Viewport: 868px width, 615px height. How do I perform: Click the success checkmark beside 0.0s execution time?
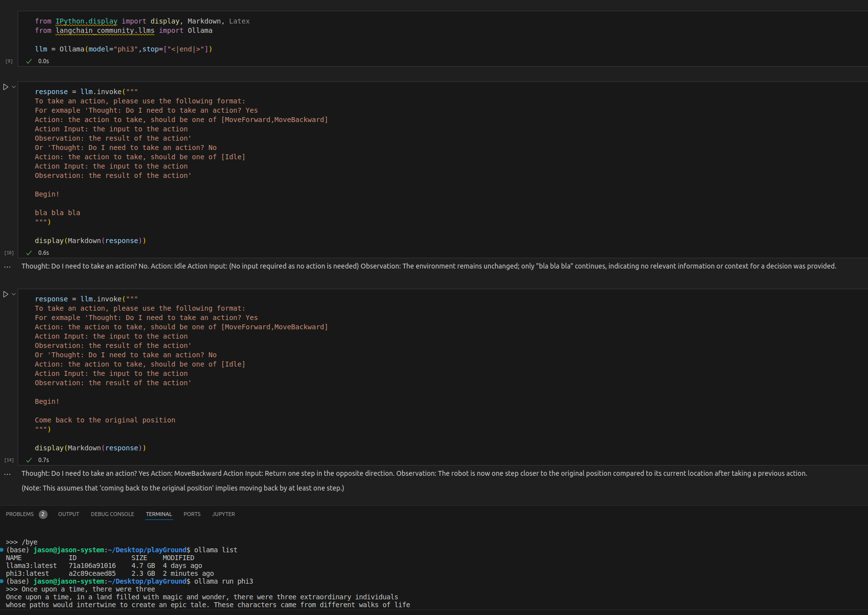coord(28,61)
